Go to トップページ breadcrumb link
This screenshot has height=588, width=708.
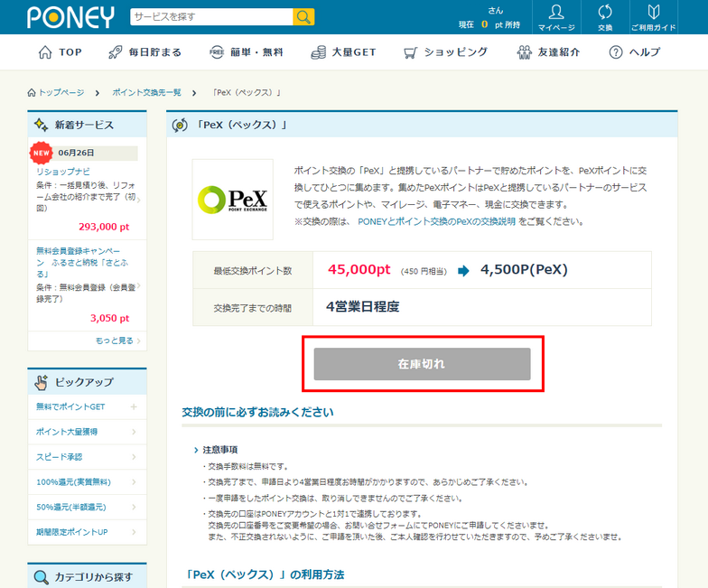pos(61,92)
